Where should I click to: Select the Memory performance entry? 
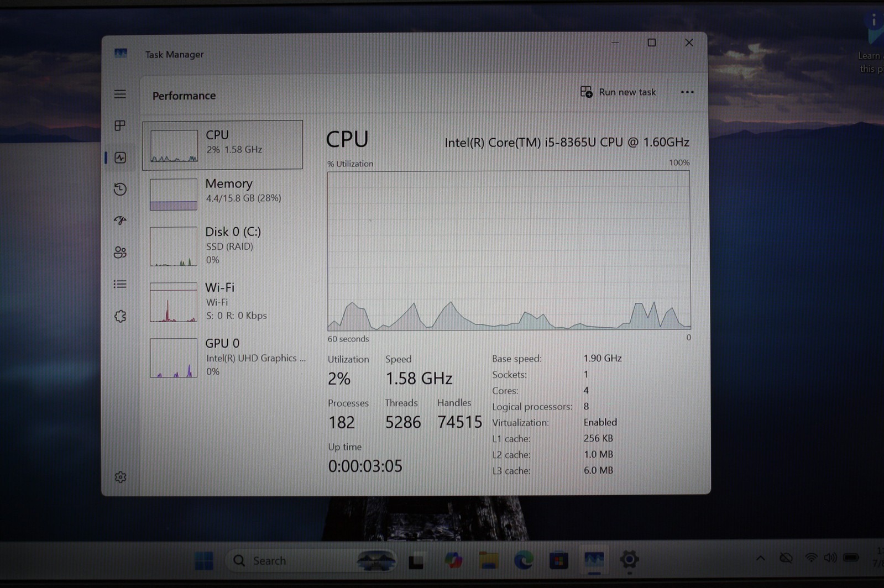pos(222,193)
